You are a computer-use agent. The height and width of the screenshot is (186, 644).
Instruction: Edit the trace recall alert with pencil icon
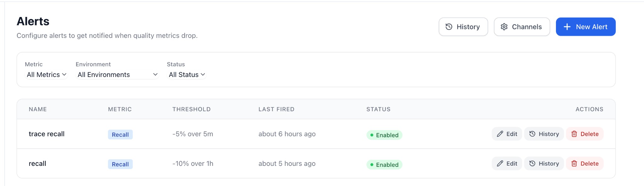coord(500,134)
